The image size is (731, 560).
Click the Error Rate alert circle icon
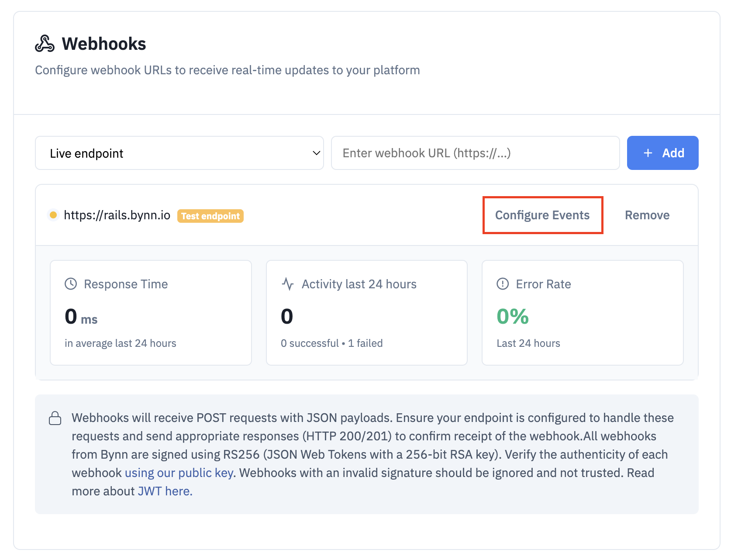(503, 284)
